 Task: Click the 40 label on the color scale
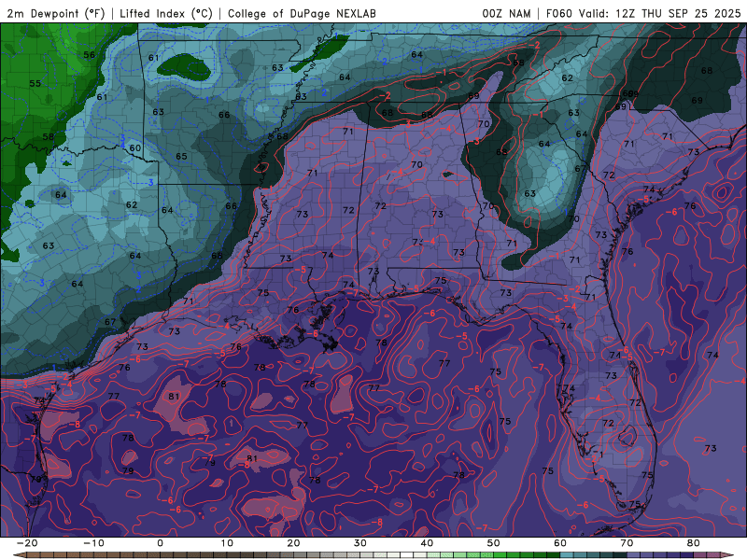click(427, 543)
